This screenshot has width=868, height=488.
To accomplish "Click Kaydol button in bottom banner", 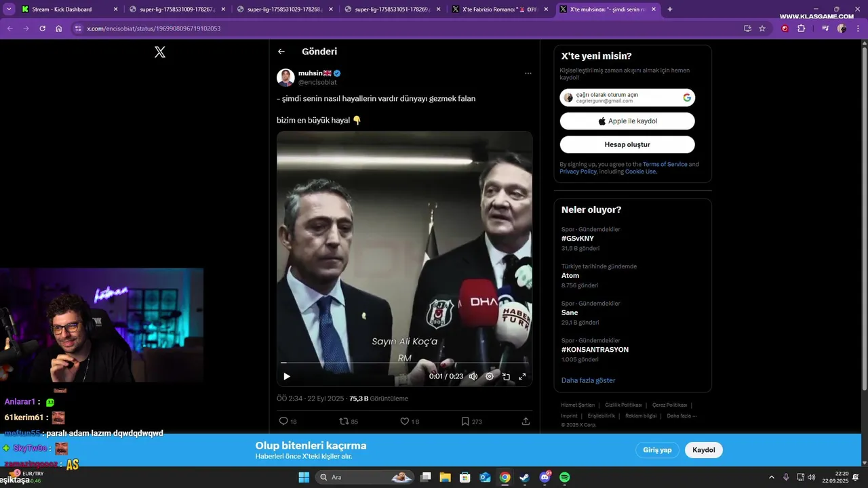I will (704, 450).
